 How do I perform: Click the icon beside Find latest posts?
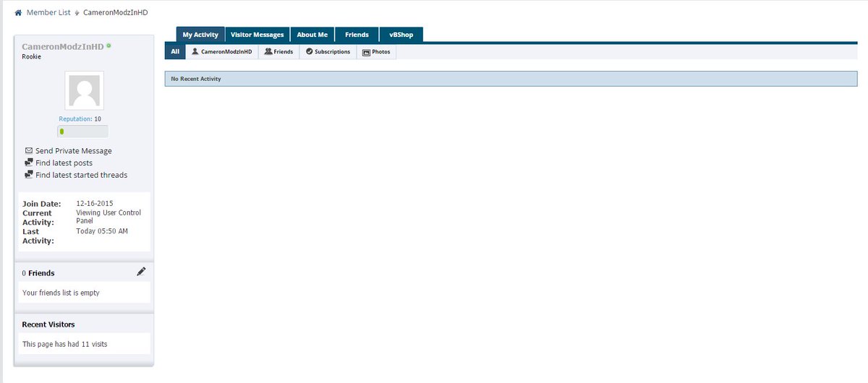click(29, 163)
